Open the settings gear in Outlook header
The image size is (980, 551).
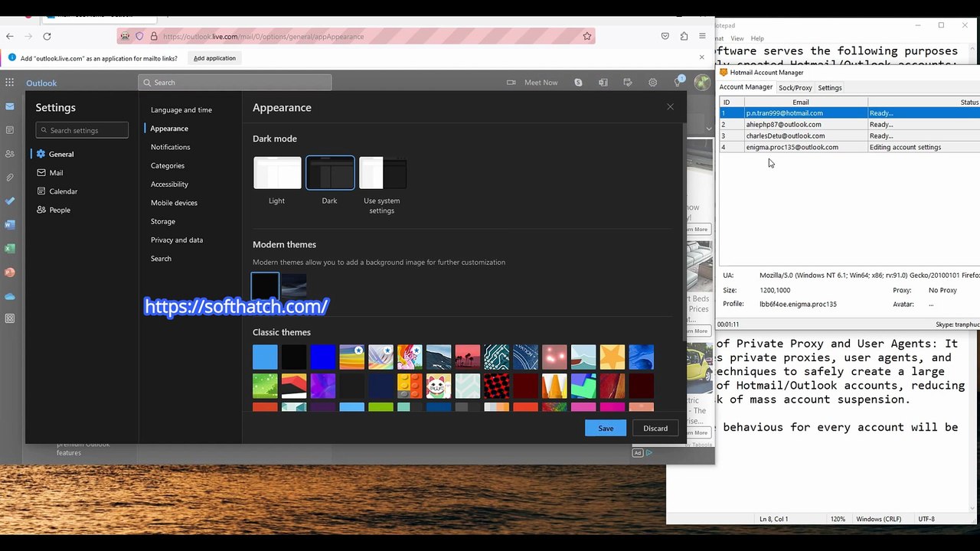point(652,83)
